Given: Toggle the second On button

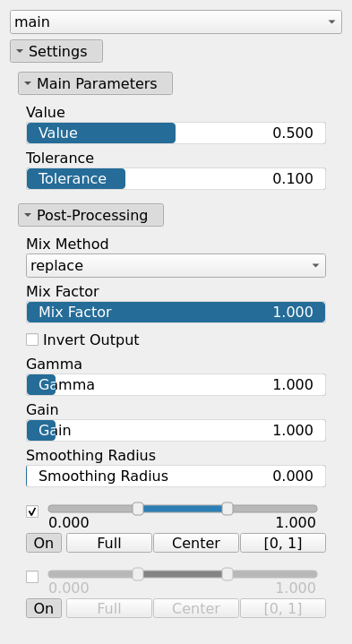Looking at the screenshot, I should (44, 608).
